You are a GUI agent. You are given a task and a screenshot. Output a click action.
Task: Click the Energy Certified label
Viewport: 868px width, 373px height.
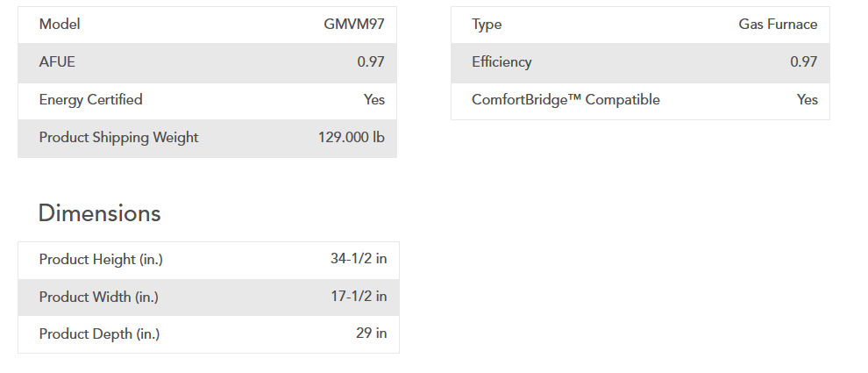pos(90,100)
